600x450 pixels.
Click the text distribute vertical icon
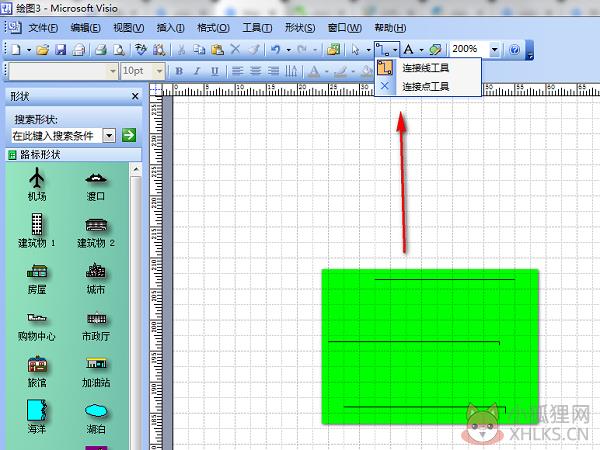pos(292,71)
